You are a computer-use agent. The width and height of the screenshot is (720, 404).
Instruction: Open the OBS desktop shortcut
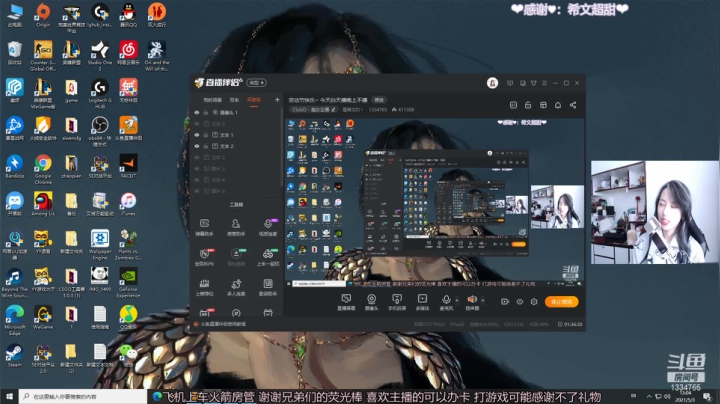[100, 131]
